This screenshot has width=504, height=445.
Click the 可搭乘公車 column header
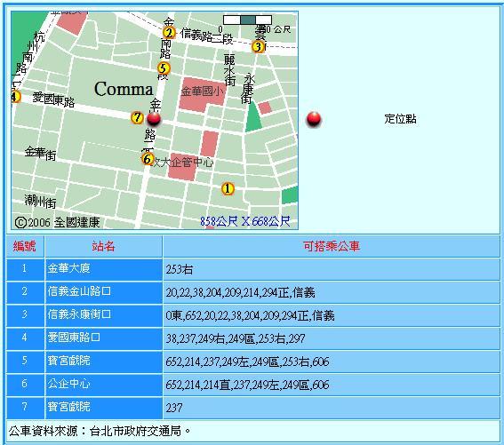pos(332,246)
